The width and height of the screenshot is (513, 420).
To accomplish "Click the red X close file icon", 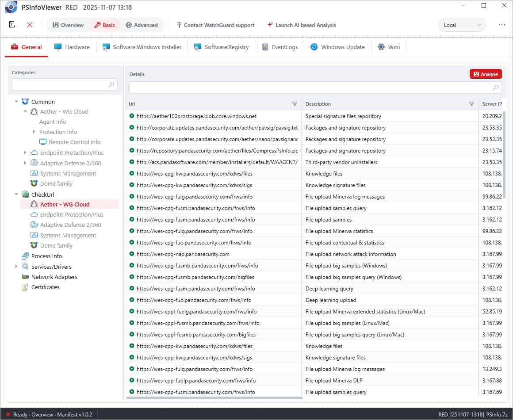I will [x=30, y=25].
